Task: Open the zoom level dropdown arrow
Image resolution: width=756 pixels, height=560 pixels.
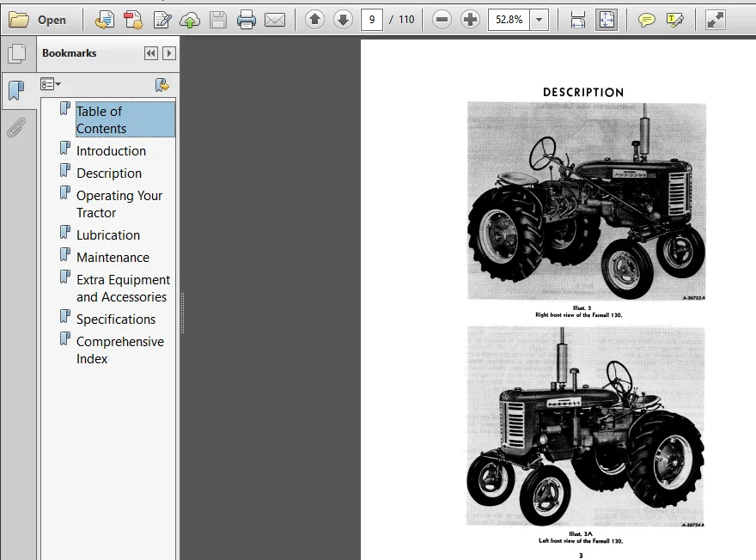Action: click(x=539, y=20)
